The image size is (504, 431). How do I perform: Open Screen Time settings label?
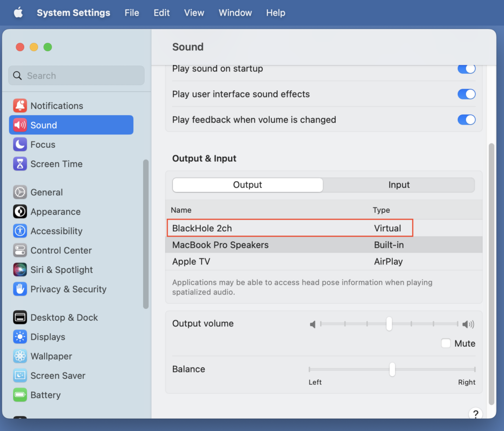[57, 164]
